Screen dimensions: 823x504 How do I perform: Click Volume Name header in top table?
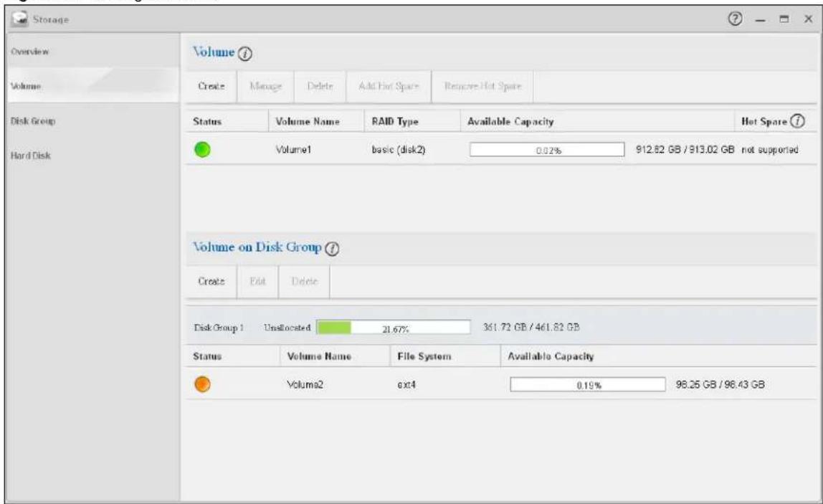pyautogui.click(x=308, y=121)
